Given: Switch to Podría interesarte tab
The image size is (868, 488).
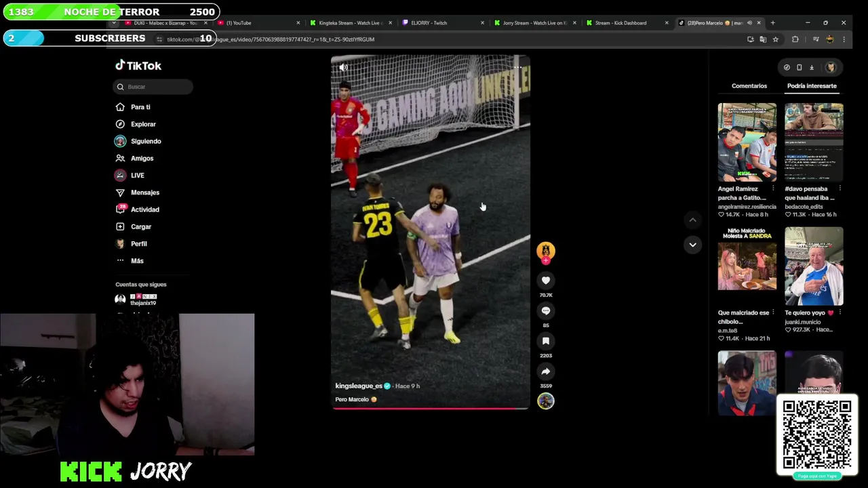Looking at the screenshot, I should (812, 86).
